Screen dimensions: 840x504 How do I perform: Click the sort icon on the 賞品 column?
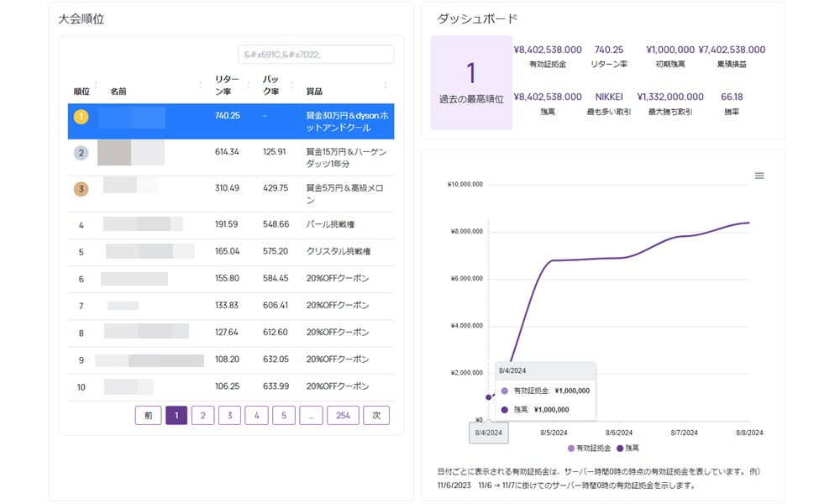[x=386, y=86]
